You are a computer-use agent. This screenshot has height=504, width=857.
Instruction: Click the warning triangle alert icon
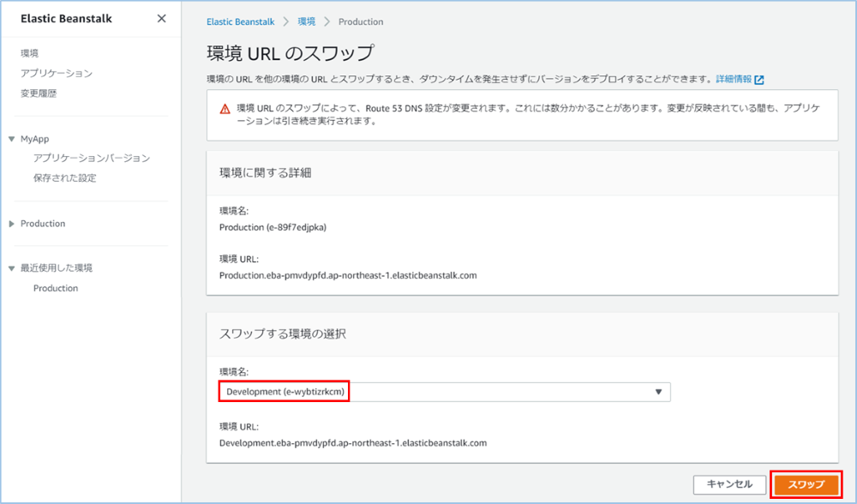(x=225, y=109)
